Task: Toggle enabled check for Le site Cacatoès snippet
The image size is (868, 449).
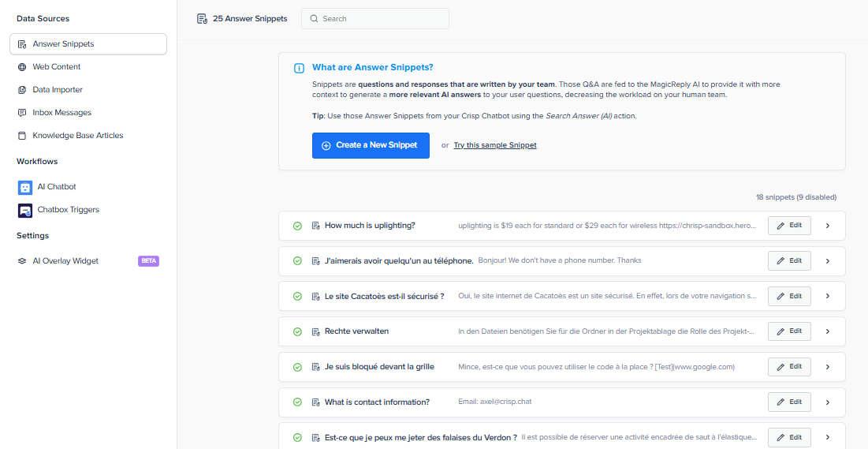Action: 297,297
